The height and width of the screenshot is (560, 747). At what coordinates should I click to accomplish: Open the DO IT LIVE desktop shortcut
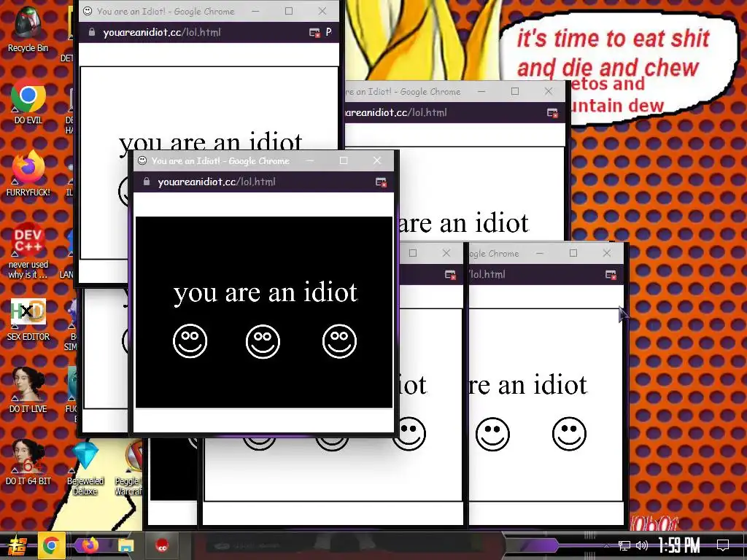pos(28,391)
